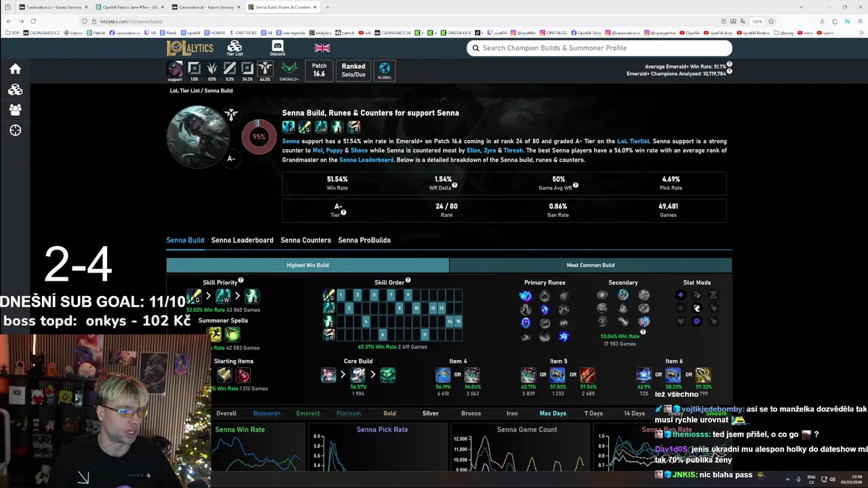Select the Most Common Build tab
The width and height of the screenshot is (868, 488).
pos(591,265)
